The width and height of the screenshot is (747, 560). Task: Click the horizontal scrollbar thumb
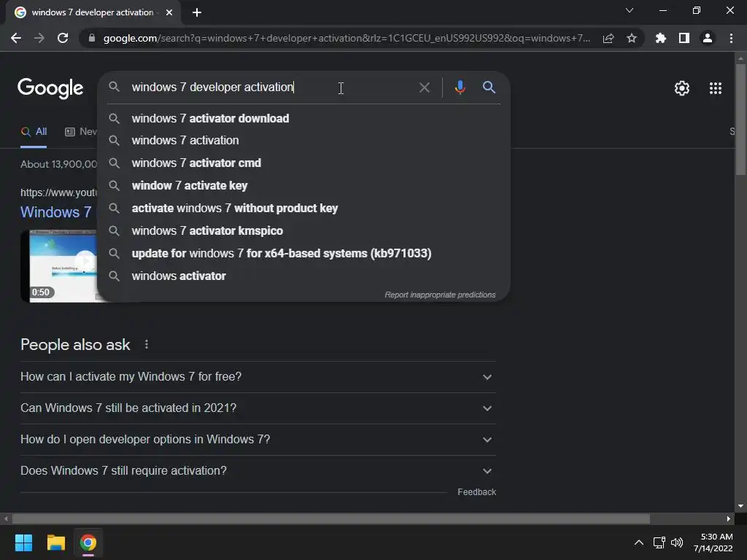tap(330, 518)
